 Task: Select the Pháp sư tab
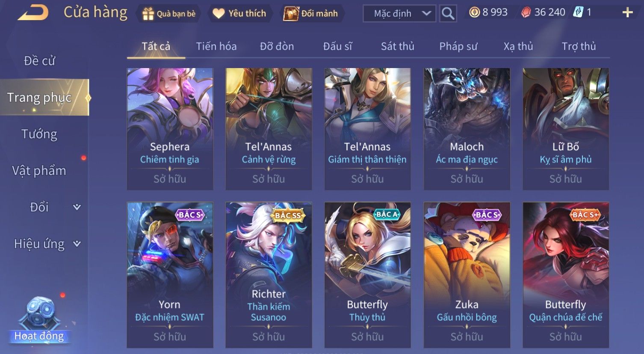(x=458, y=46)
